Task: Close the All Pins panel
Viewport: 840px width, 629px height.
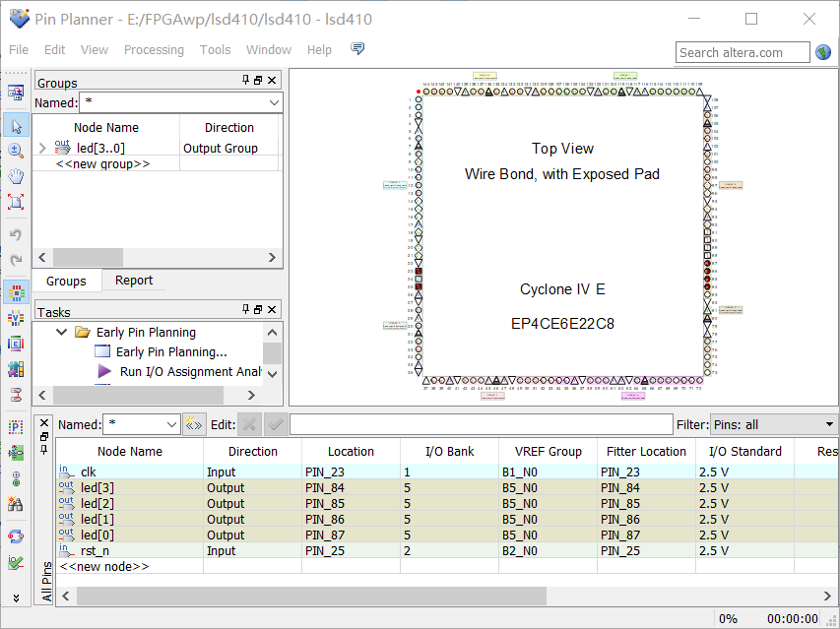Action: pyautogui.click(x=44, y=423)
